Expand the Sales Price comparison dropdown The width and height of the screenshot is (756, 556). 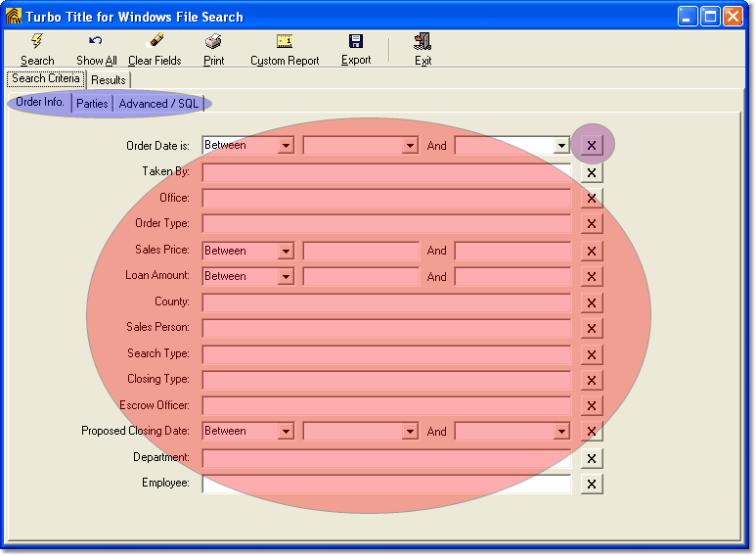pos(286,252)
